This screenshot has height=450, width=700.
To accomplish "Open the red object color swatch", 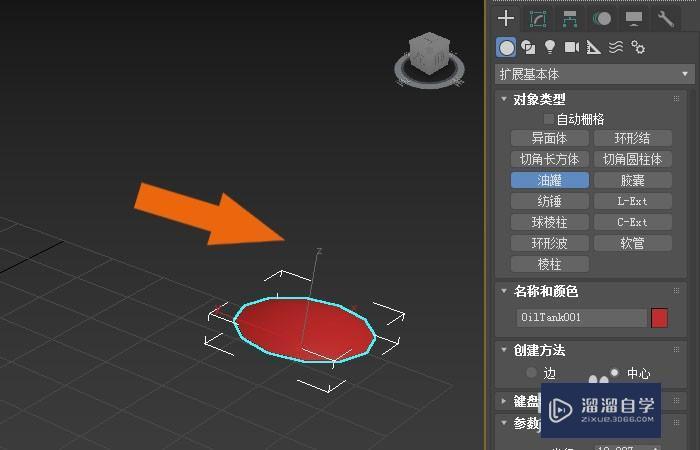I will pos(659,317).
